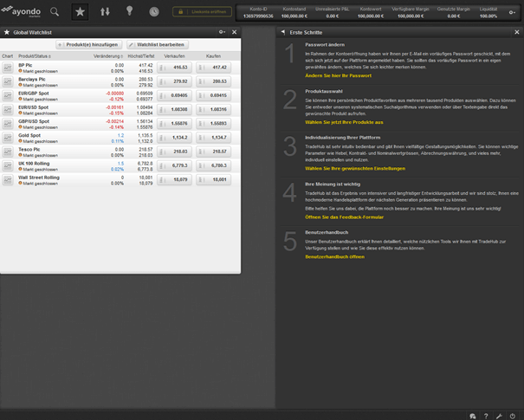Screen dimensions: 524x420
Task: Select the Gold Spot product name
Action: pos(29,135)
